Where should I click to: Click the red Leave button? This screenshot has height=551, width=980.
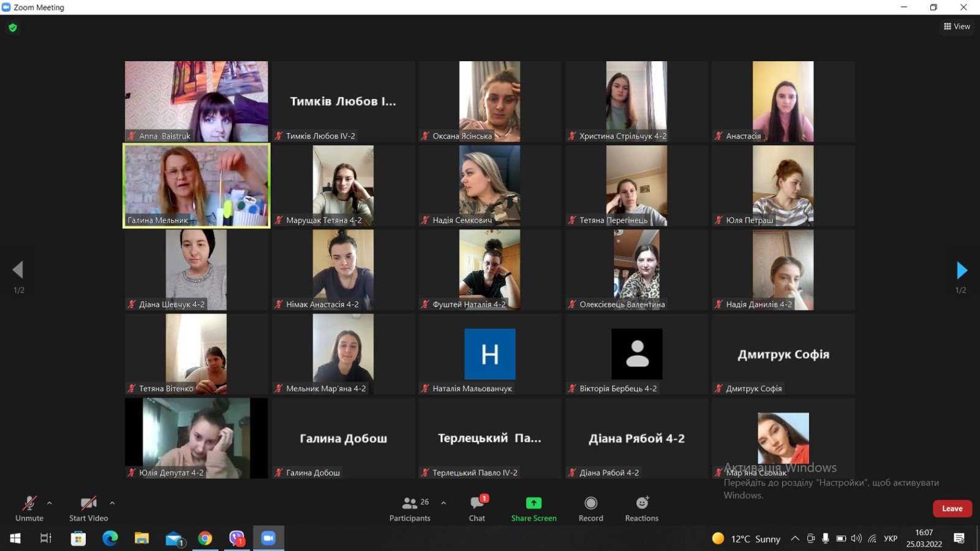(952, 509)
